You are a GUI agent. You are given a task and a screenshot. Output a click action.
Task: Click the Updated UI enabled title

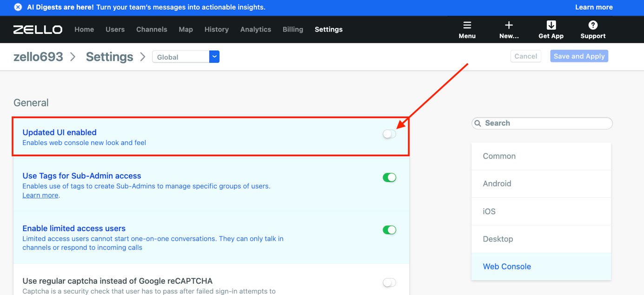60,132
